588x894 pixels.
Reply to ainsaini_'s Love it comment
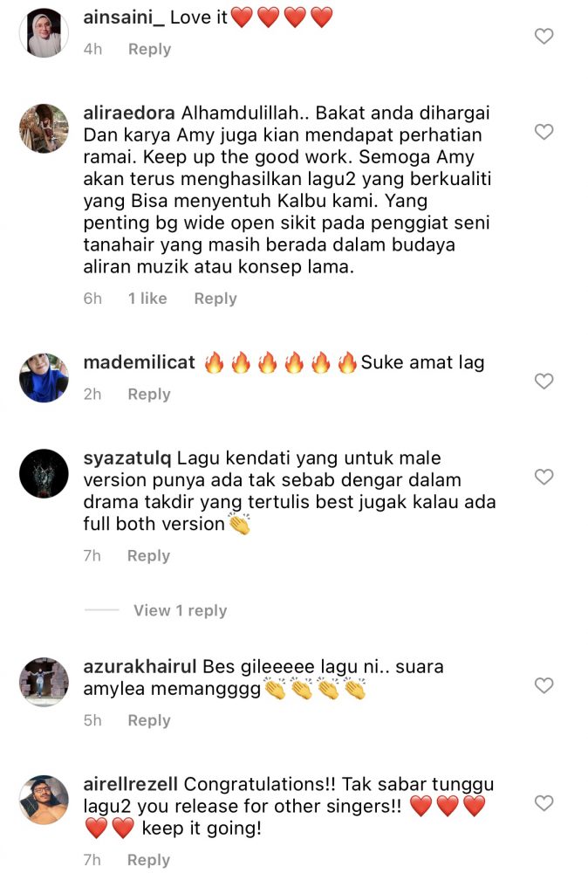[x=149, y=49]
